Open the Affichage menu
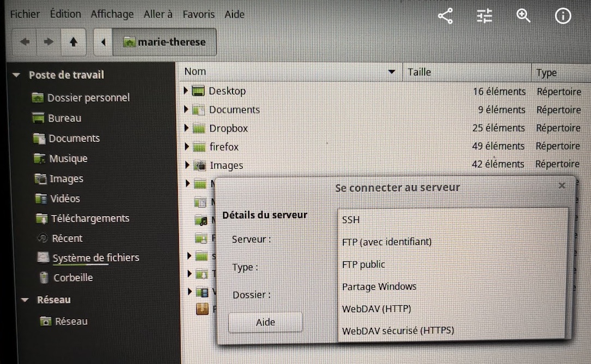 click(112, 14)
